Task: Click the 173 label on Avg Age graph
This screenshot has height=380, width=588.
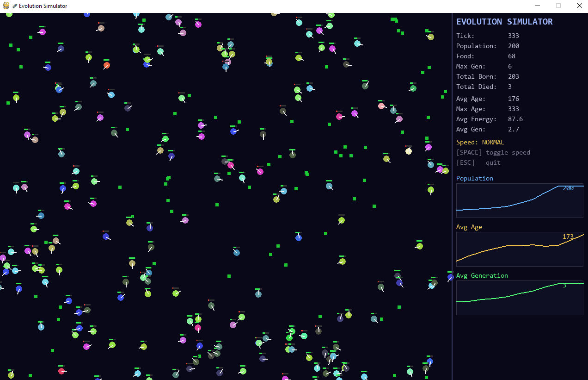Action: 568,237
